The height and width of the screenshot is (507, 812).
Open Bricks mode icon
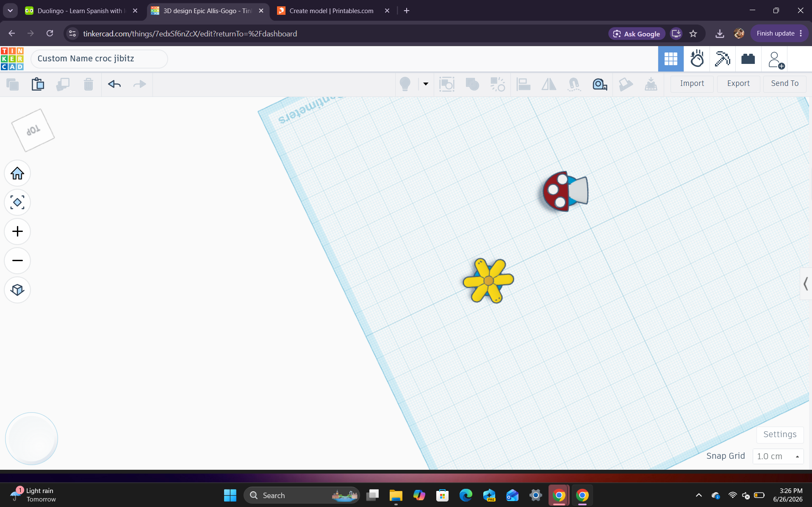tap(748, 59)
